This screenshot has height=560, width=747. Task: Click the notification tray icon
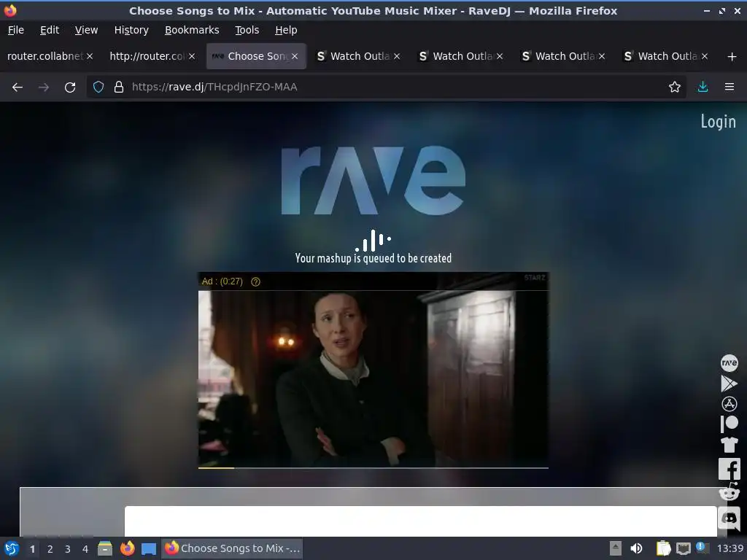click(701, 548)
